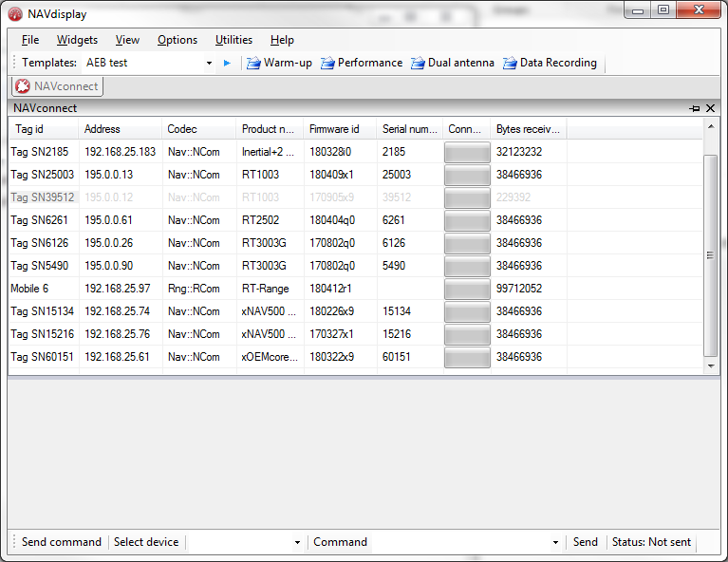The image size is (728, 562).
Task: Switch to the NAVconnect tab
Action: pos(57,86)
